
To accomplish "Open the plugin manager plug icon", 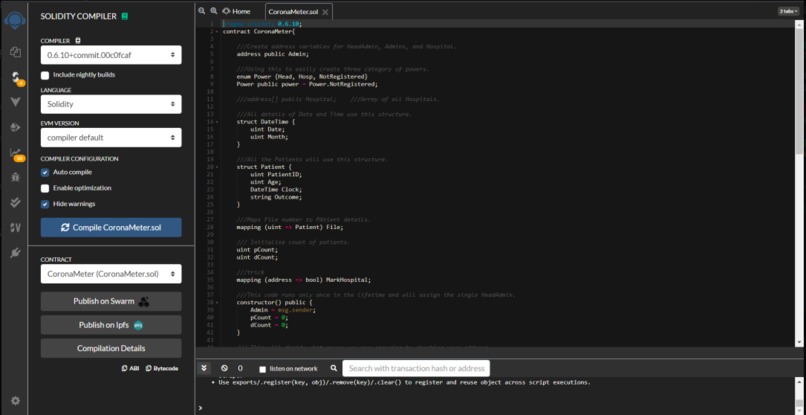I will coord(15,253).
